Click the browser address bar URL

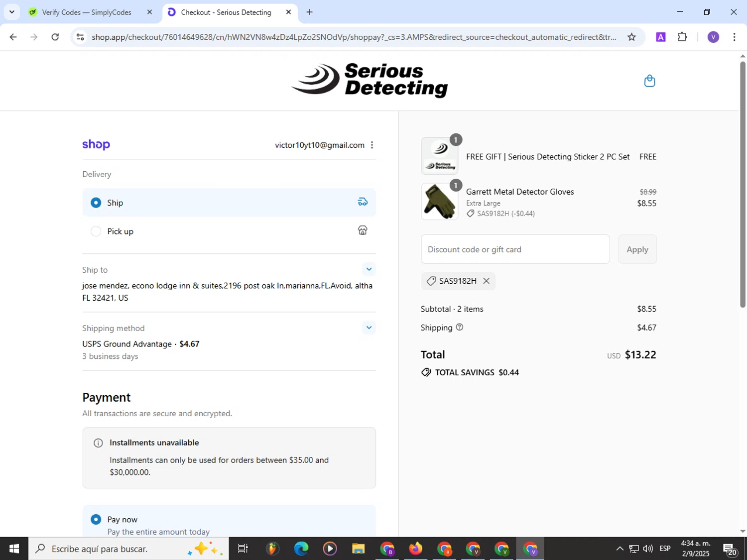354,37
